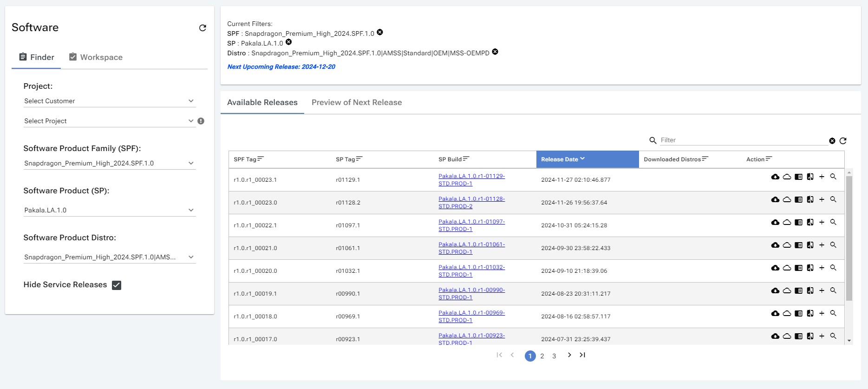Viewport: 868px width, 389px height.
Task: Open the release notes icon for r00990.1
Action: coord(798,290)
